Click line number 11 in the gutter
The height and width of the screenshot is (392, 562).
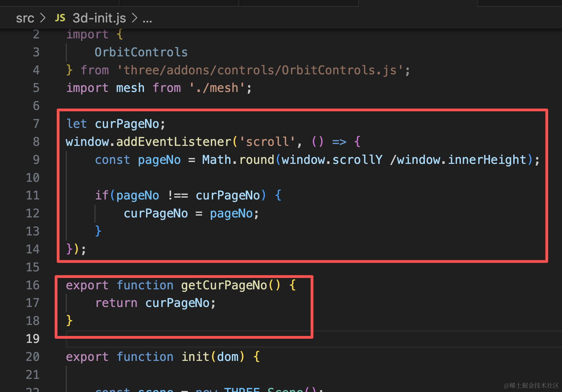click(x=33, y=195)
